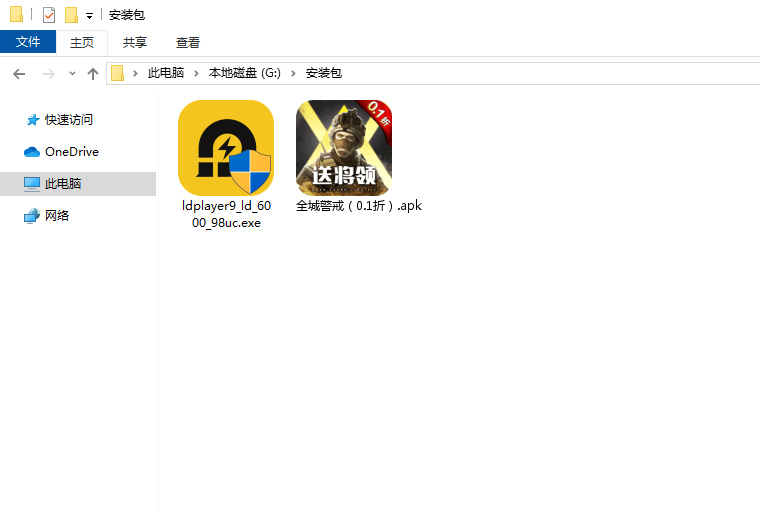Open the ldplayer9 installer exe file
Screen dimensions: 760x512
pyautogui.click(x=225, y=148)
